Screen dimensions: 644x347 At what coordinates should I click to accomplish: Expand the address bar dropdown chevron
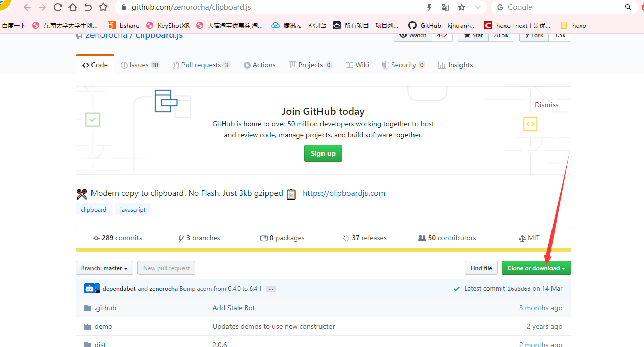(478, 7)
